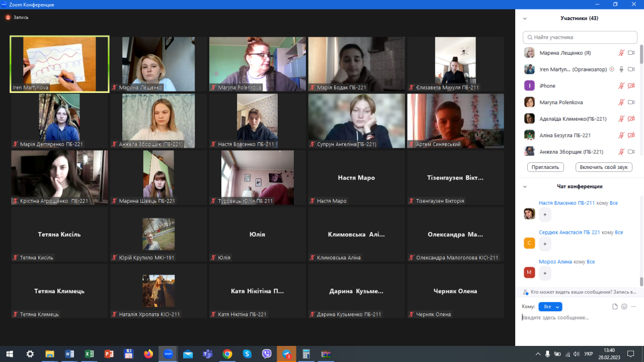
Task: Open the Кому recipient dropdown (Все)
Action: pyautogui.click(x=550, y=307)
